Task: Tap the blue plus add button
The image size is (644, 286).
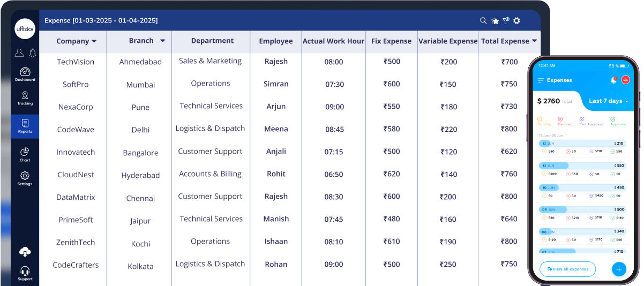Action: [619, 269]
